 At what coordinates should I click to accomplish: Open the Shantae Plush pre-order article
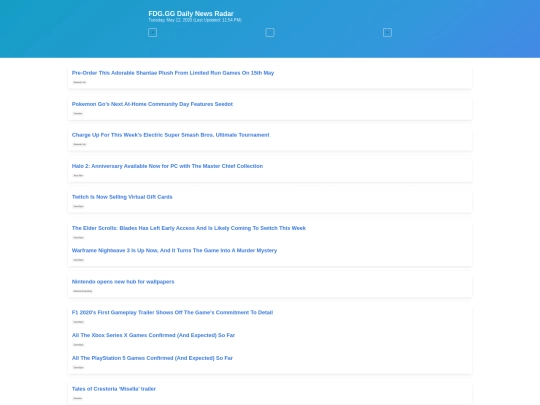173,73
